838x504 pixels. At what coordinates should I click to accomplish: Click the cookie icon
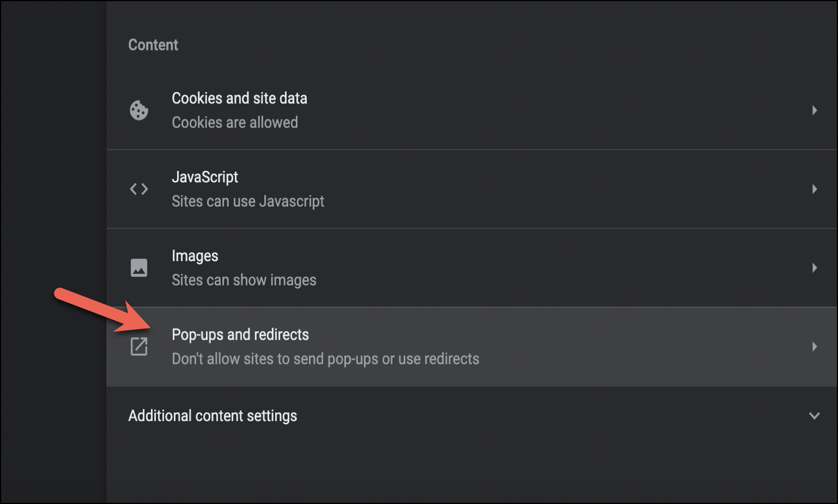[139, 110]
